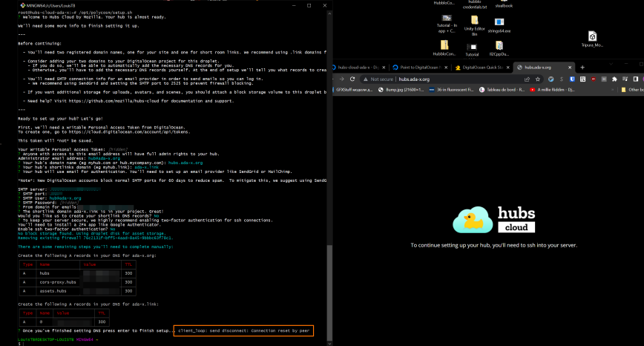Open a new browser tab
Image resolution: width=644 pixels, height=346 pixels.
[582, 68]
